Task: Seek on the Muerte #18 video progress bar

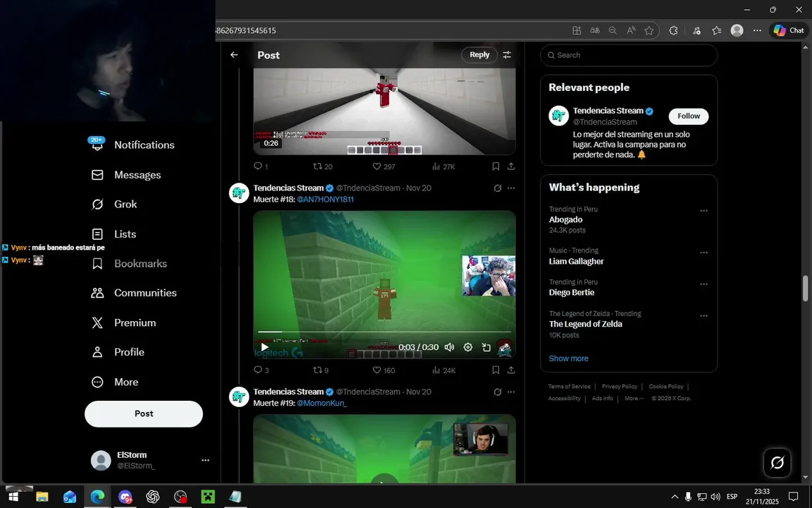Action: tap(384, 332)
